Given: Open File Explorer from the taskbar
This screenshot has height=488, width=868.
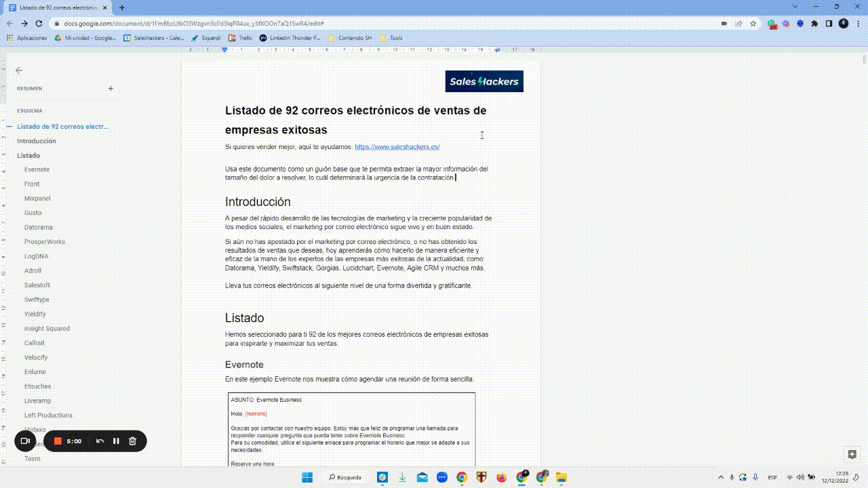Looking at the screenshot, I should [561, 477].
